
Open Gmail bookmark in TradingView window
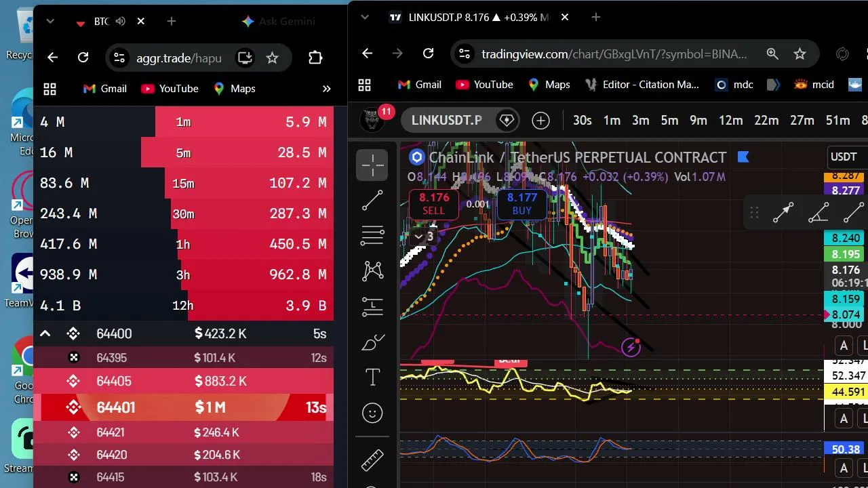[x=420, y=85]
